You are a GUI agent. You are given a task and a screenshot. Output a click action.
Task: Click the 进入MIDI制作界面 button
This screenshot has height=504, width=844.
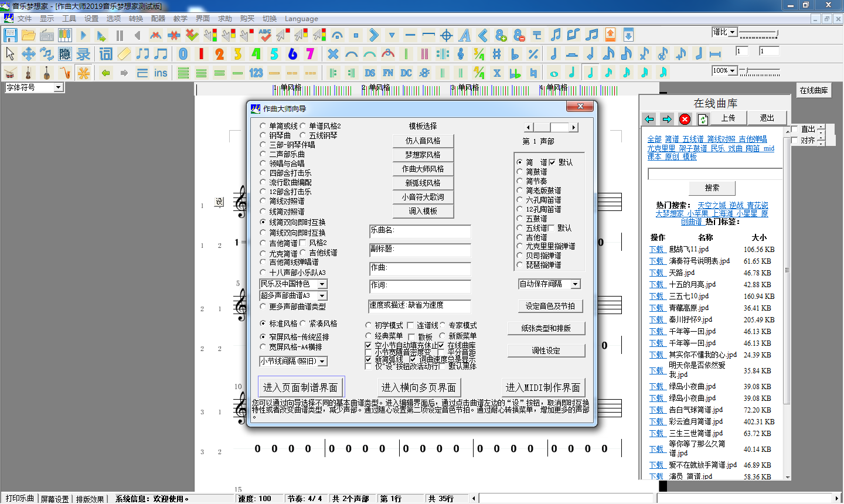pos(543,387)
